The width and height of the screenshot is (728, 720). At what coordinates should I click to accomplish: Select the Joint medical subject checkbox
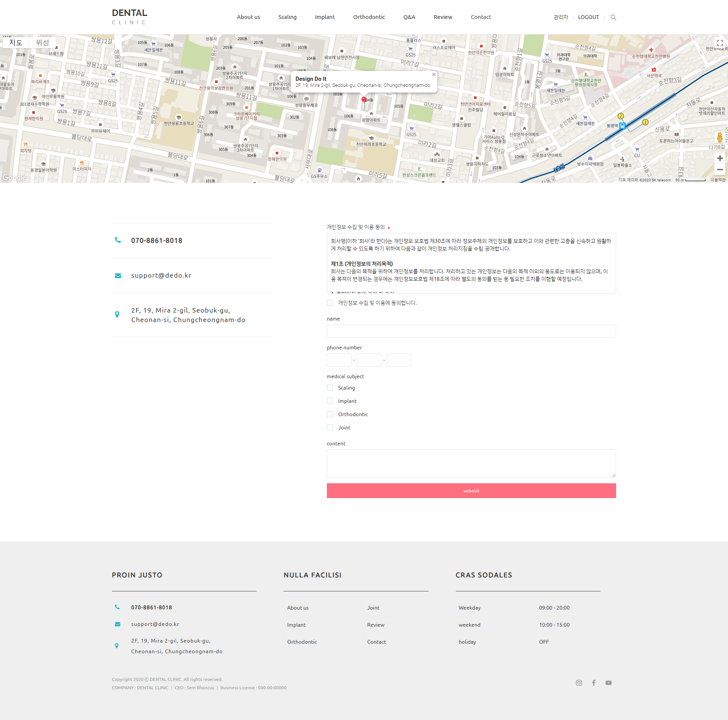330,428
